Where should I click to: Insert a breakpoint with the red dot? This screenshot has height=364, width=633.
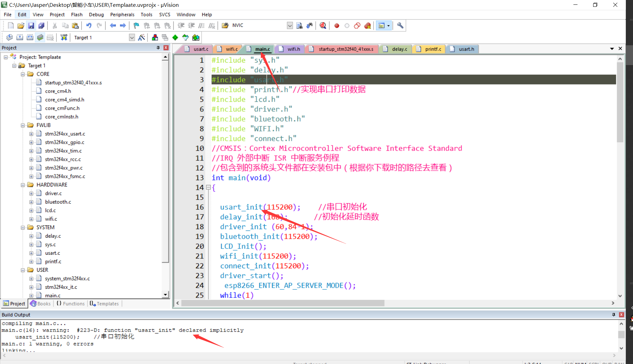[337, 26]
